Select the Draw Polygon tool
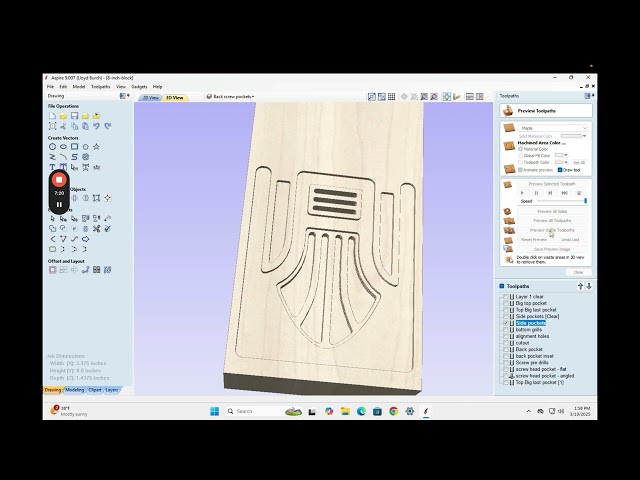This screenshot has height=480, width=640. [85, 147]
